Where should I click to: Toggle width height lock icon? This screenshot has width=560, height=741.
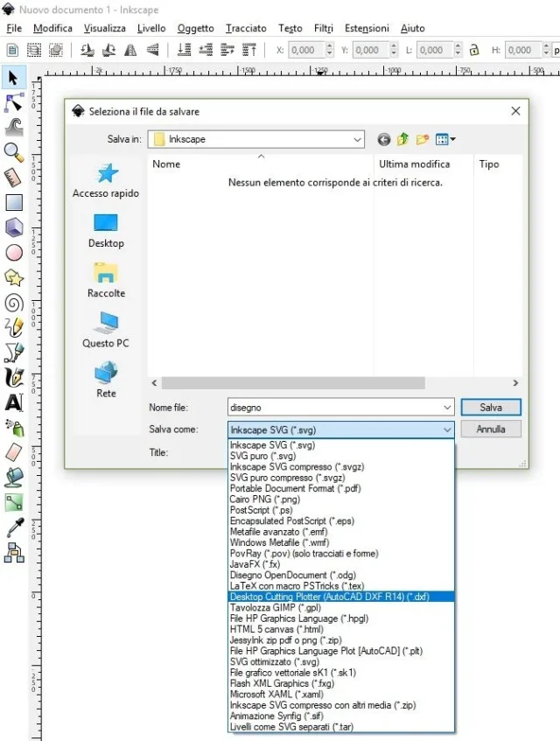[474, 50]
